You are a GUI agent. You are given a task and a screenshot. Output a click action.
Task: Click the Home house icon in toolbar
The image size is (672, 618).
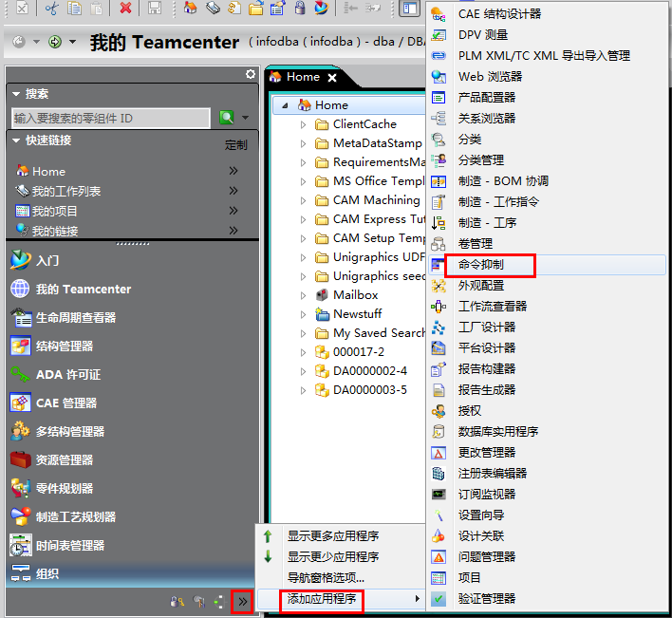coord(190,8)
